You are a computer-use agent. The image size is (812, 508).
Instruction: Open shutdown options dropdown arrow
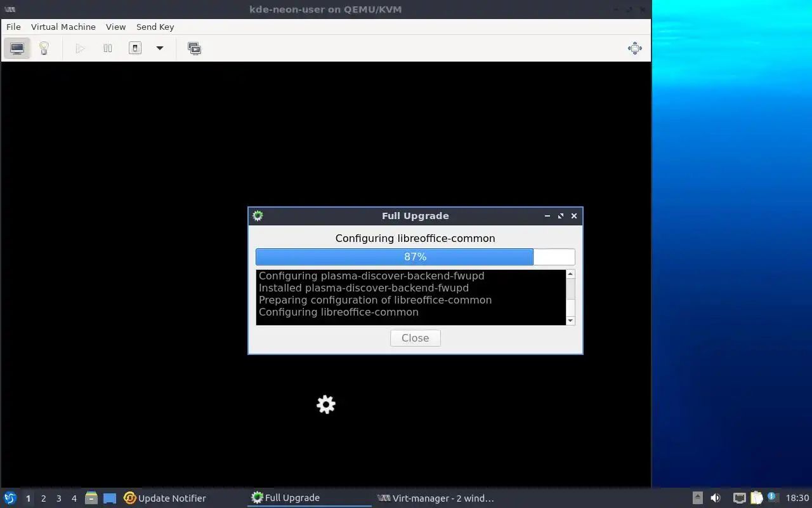point(160,48)
